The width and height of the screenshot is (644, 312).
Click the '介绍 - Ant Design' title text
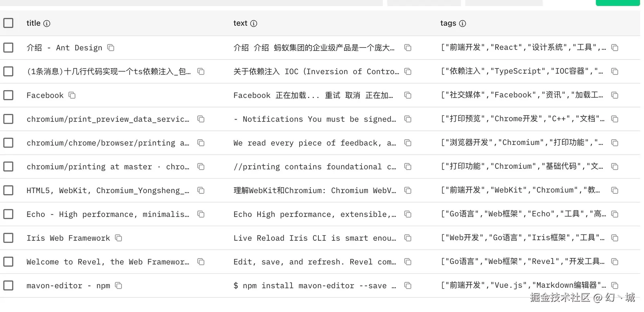click(64, 48)
